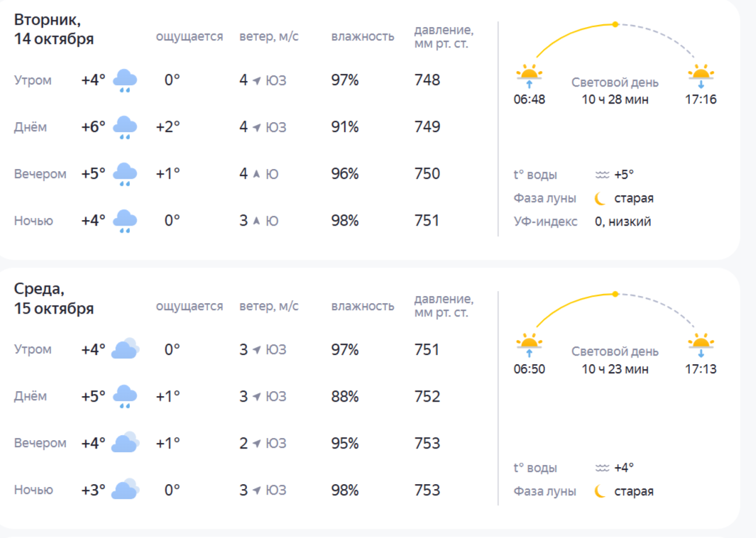Select Tuesday's "Световой день" text
Image resolution: width=756 pixels, height=538 pixels.
[x=615, y=82]
